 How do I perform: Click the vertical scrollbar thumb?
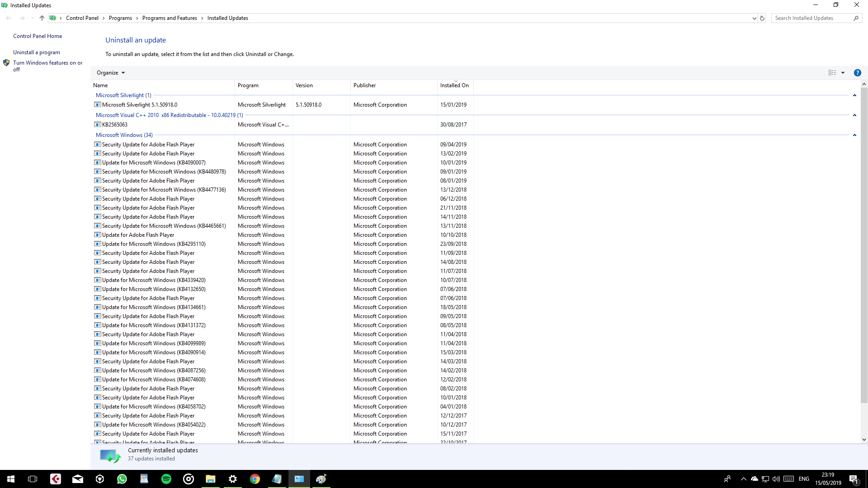(x=864, y=245)
